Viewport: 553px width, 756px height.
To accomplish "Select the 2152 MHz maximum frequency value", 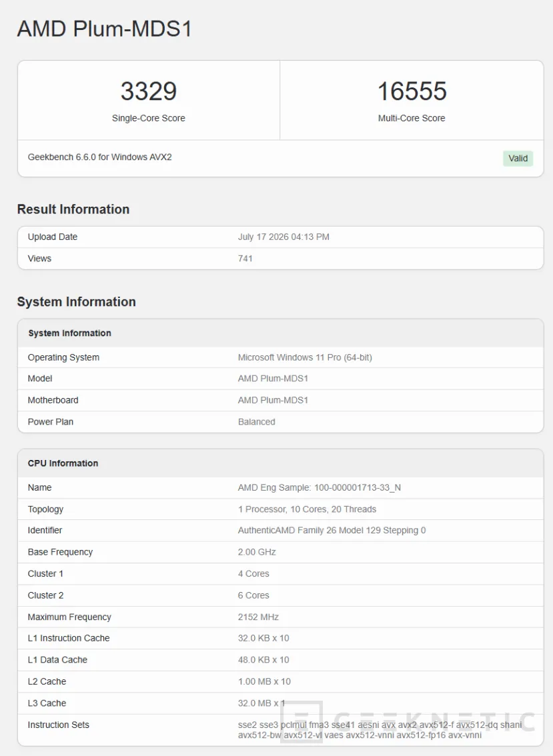I will click(x=258, y=617).
